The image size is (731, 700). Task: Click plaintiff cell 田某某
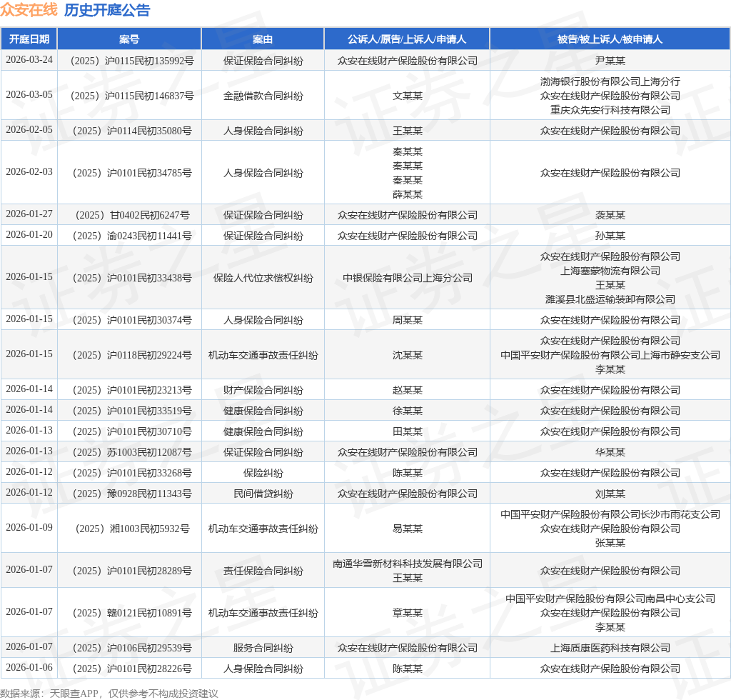coord(407,431)
